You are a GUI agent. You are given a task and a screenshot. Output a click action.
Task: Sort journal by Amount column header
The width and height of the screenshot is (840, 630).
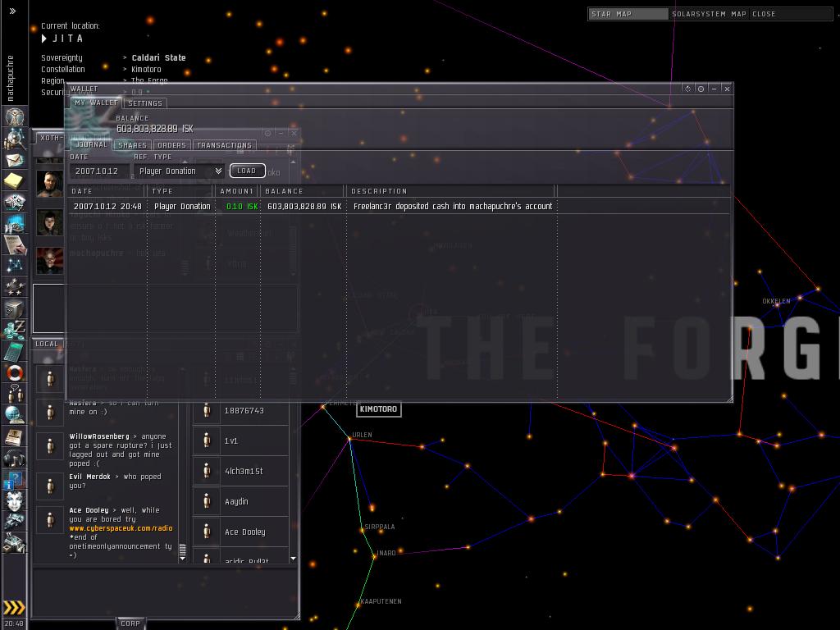pos(238,190)
